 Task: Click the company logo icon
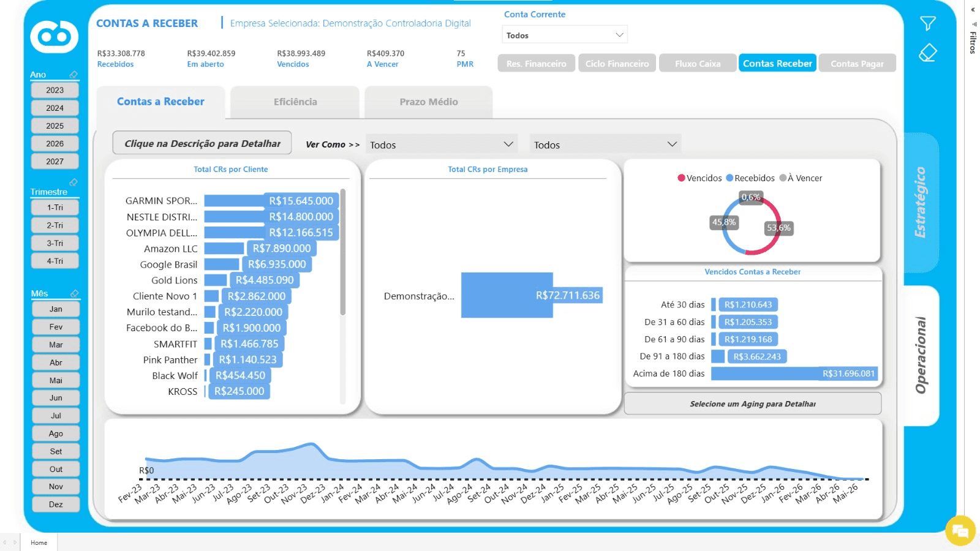point(55,37)
